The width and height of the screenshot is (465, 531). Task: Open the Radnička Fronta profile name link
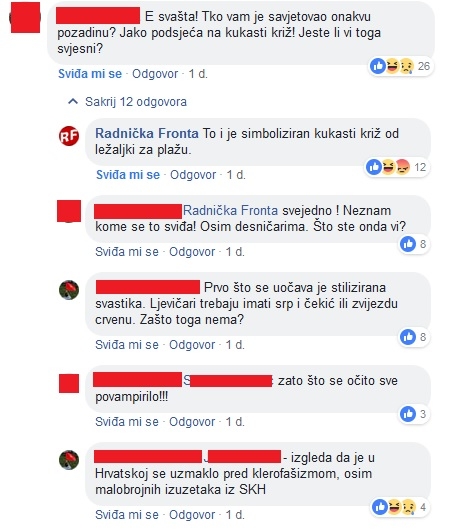(147, 133)
